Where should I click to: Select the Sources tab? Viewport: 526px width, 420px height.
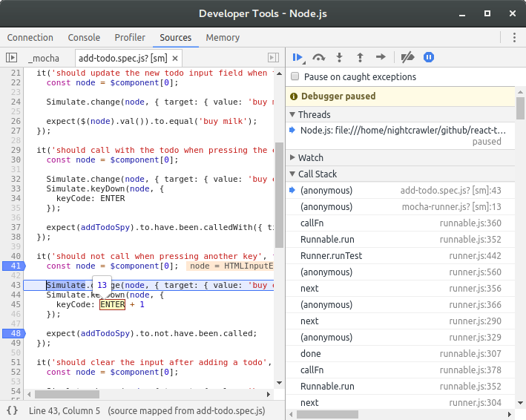pos(175,38)
